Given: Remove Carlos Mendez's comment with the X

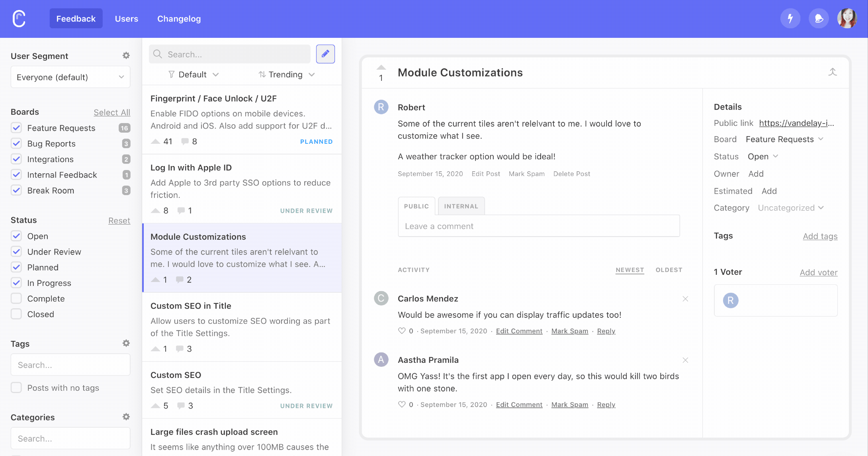Looking at the screenshot, I should 685,299.
